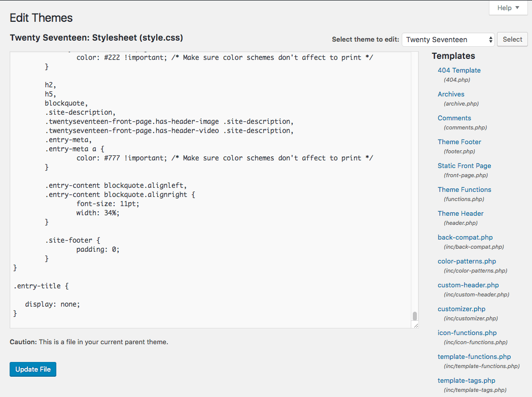This screenshot has height=397, width=532.
Task: Click the Select button beside theme dropdown
Action: point(512,39)
